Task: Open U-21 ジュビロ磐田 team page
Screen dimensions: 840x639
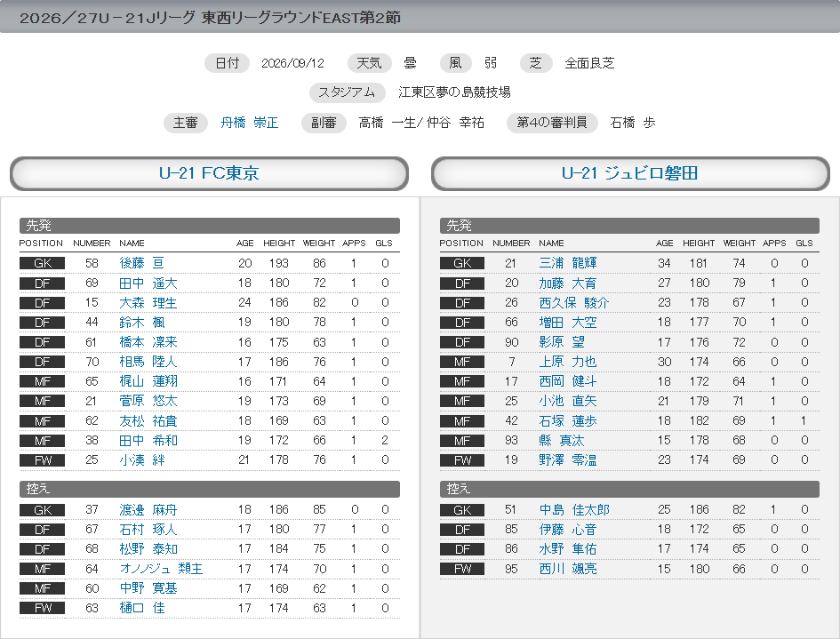Action: [630, 173]
